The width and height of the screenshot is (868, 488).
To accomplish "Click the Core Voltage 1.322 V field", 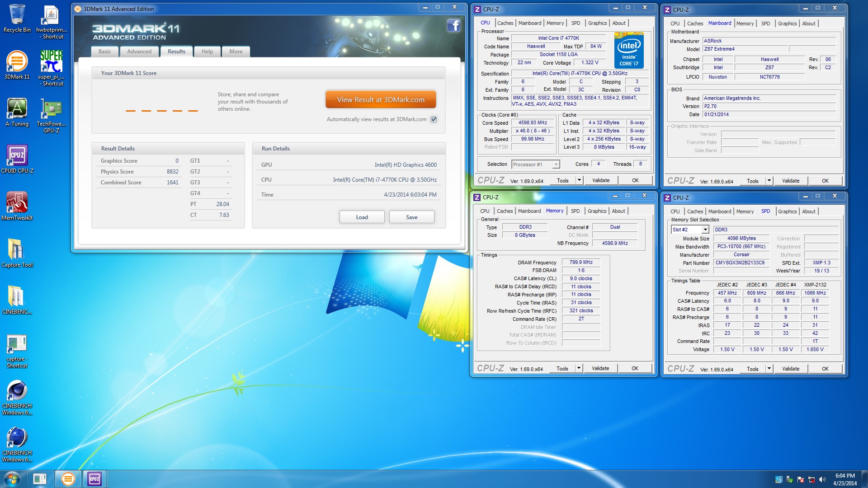I will coord(590,63).
